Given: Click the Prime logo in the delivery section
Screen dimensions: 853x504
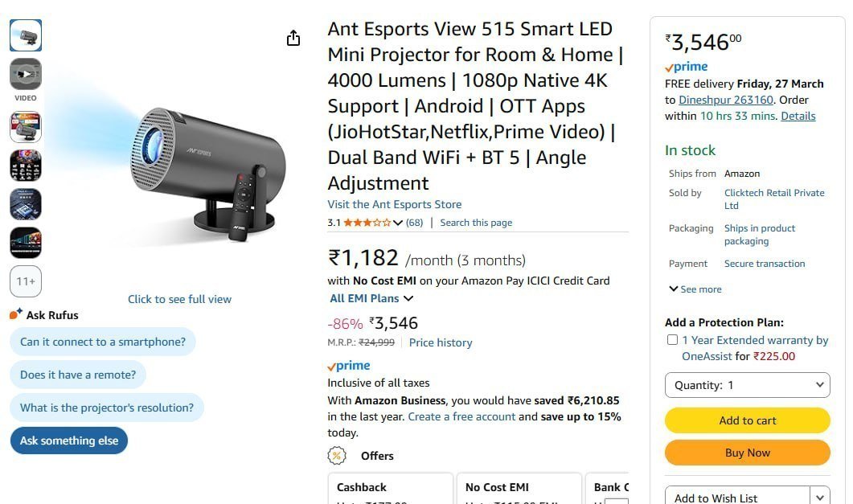Looking at the screenshot, I should (x=686, y=66).
